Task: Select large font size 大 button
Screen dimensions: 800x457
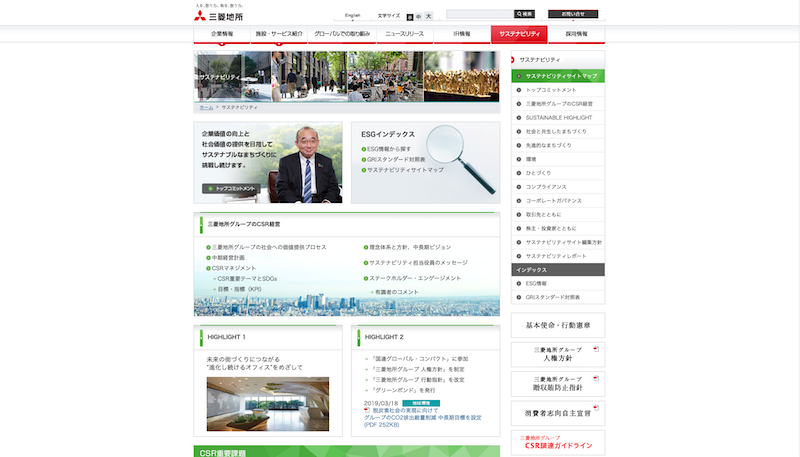Action: click(x=429, y=16)
